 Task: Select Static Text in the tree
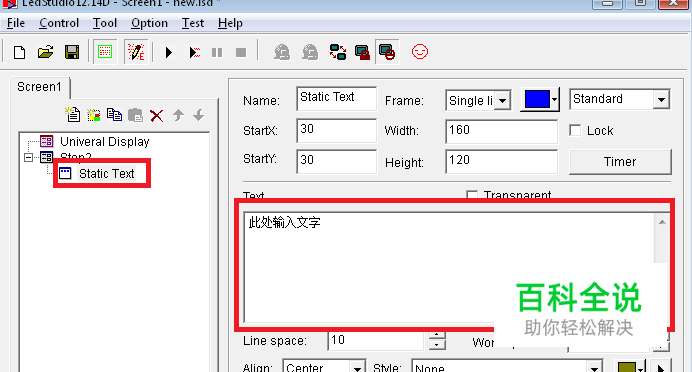tap(106, 174)
